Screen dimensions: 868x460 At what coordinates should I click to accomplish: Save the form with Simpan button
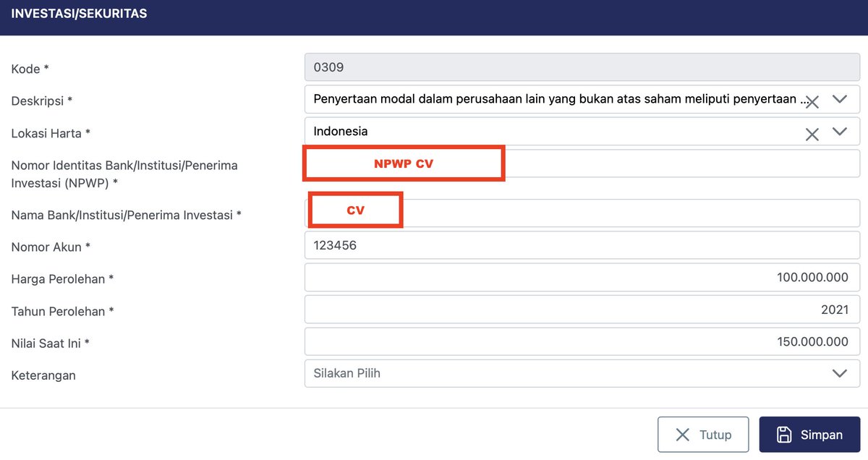point(809,435)
